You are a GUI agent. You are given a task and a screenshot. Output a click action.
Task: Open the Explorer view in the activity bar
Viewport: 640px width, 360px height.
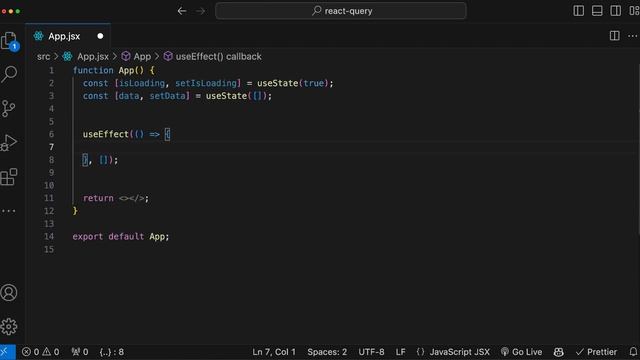[x=9, y=41]
